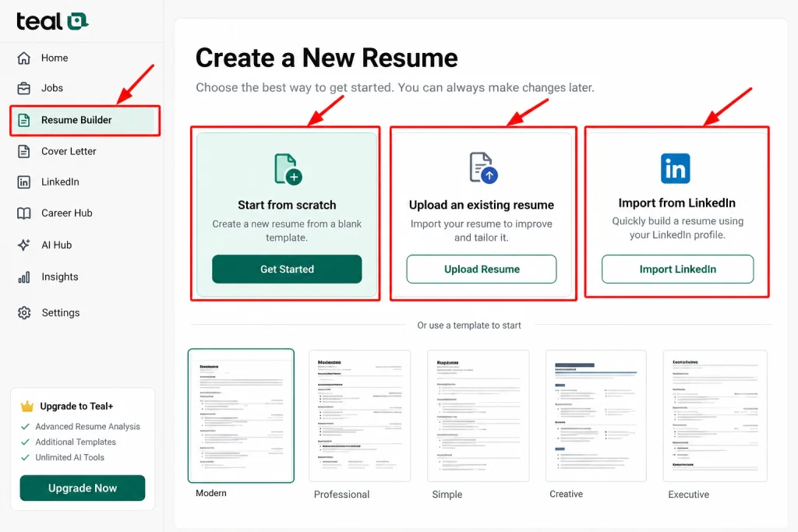Click the Get Started button

click(287, 269)
